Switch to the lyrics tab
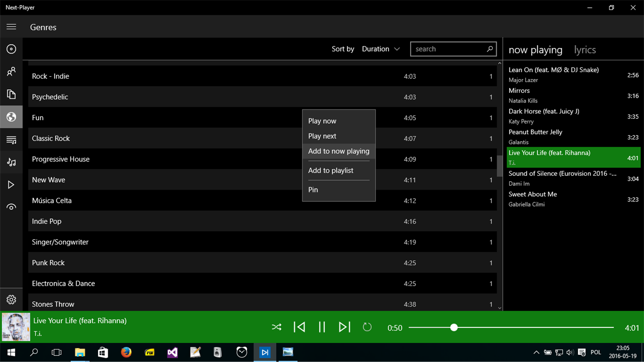The height and width of the screenshot is (362, 644). pyautogui.click(x=585, y=49)
